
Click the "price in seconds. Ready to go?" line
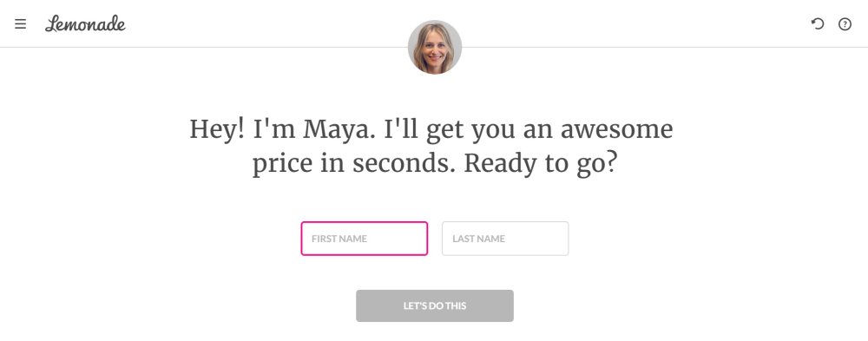[435, 164]
